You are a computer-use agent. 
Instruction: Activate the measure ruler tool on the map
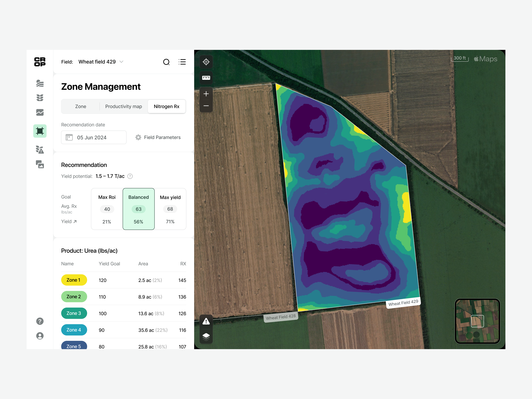pyautogui.click(x=206, y=78)
